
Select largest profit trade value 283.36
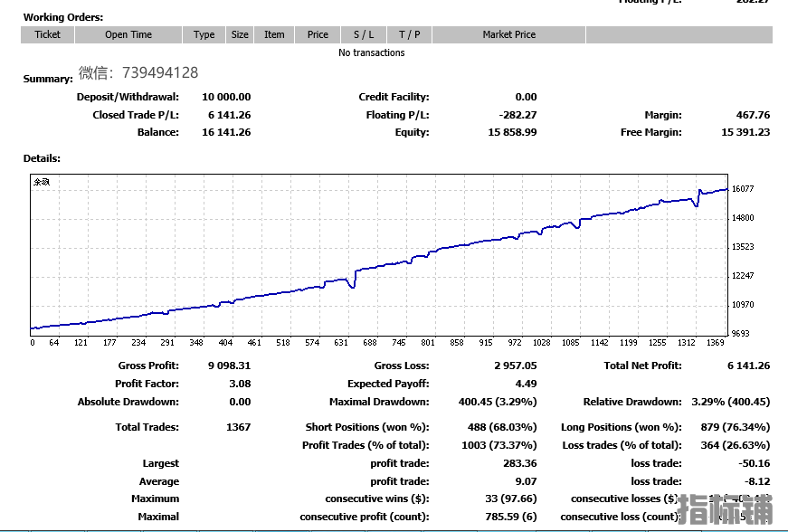coord(519,463)
